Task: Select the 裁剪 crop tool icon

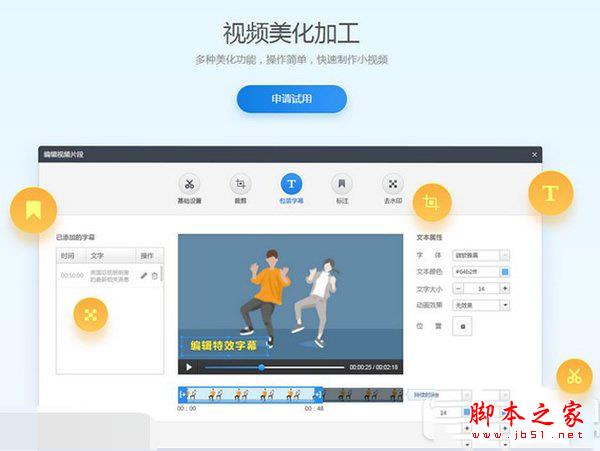Action: point(240,184)
